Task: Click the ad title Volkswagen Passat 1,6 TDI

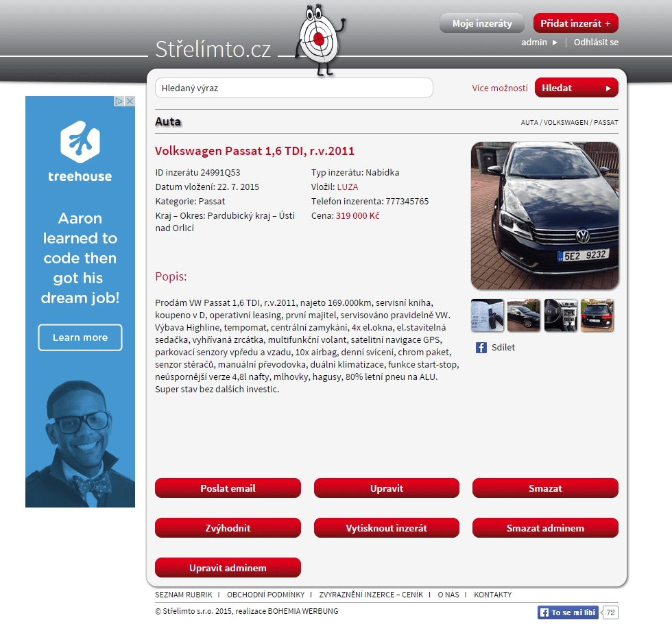Action: point(254,151)
